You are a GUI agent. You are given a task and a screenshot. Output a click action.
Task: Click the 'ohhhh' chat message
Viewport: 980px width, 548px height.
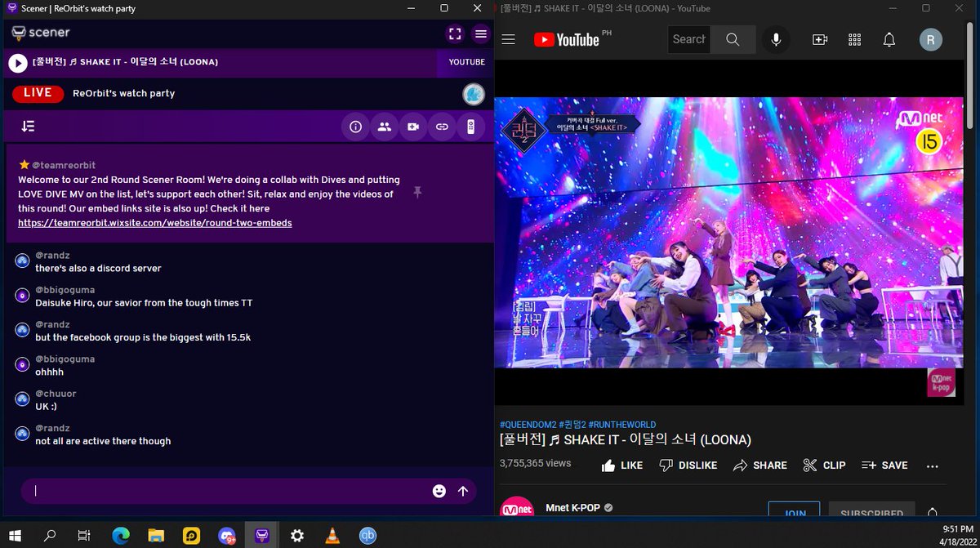click(x=49, y=372)
